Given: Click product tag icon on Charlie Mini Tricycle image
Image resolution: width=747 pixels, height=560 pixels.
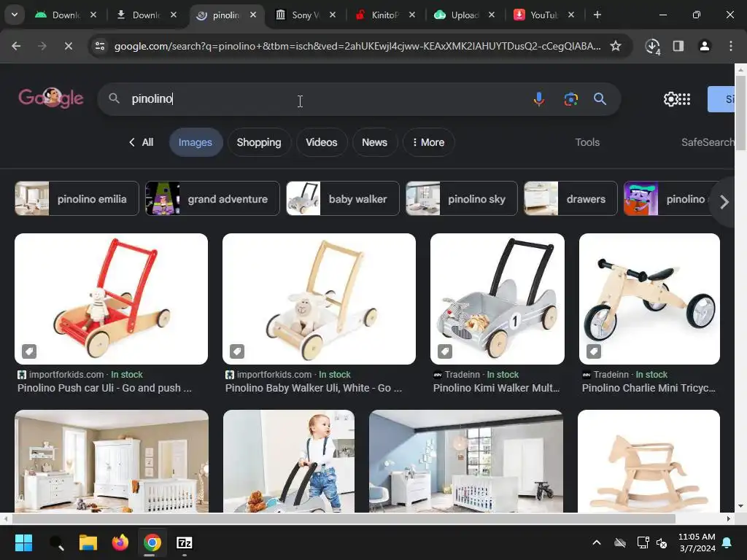Looking at the screenshot, I should click(x=593, y=351).
